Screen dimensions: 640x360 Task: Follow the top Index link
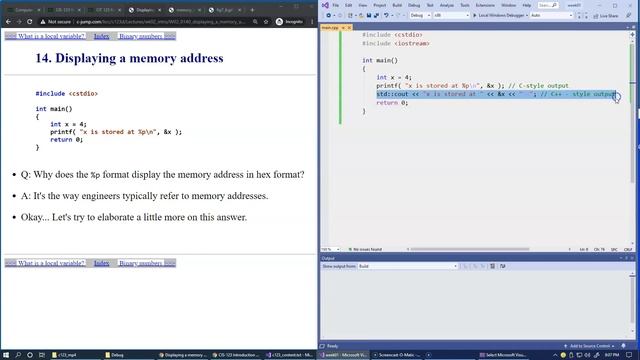[101, 36]
